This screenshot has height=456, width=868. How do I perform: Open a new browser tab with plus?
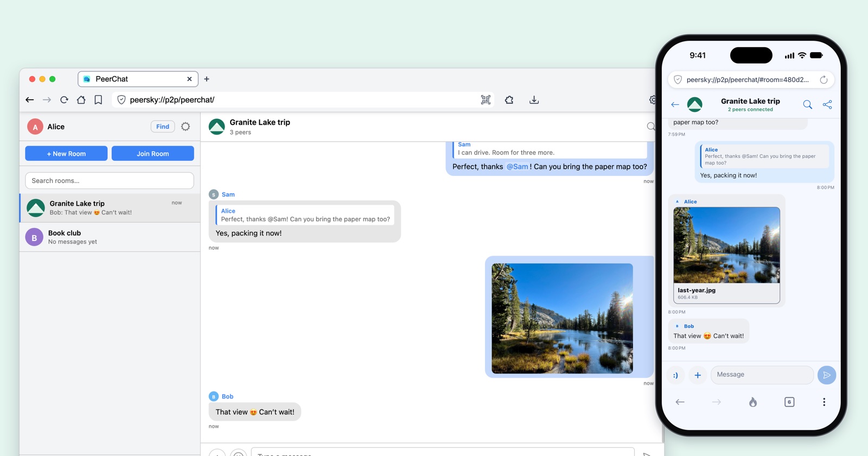207,79
